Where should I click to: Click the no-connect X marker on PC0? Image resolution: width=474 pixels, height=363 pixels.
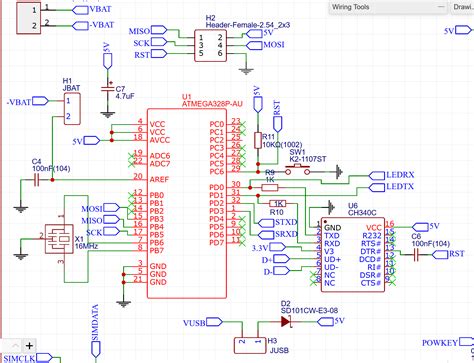pos(243,124)
